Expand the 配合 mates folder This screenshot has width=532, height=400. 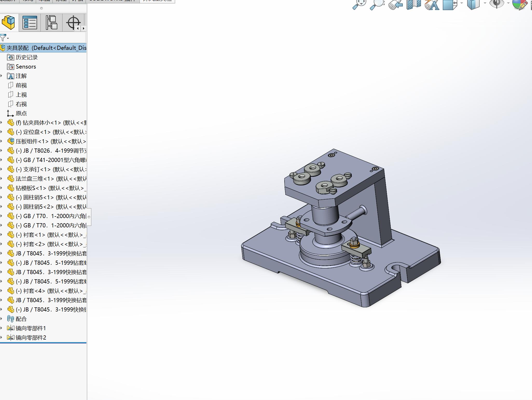click(2, 319)
